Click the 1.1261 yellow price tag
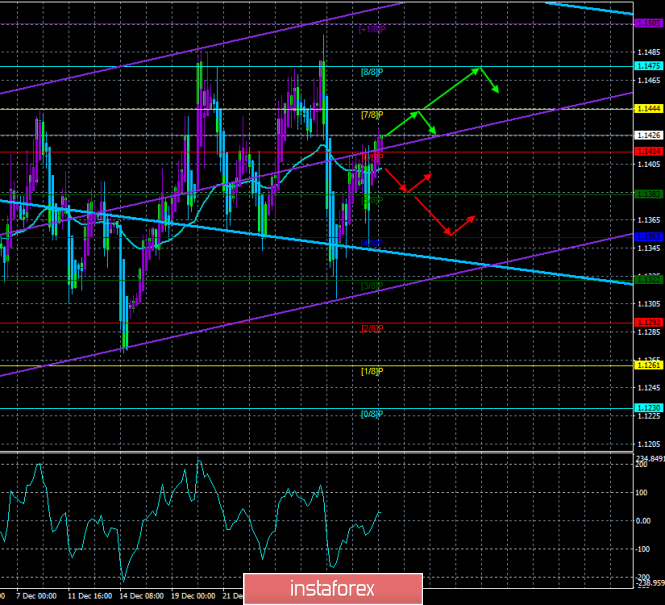 pyautogui.click(x=647, y=365)
